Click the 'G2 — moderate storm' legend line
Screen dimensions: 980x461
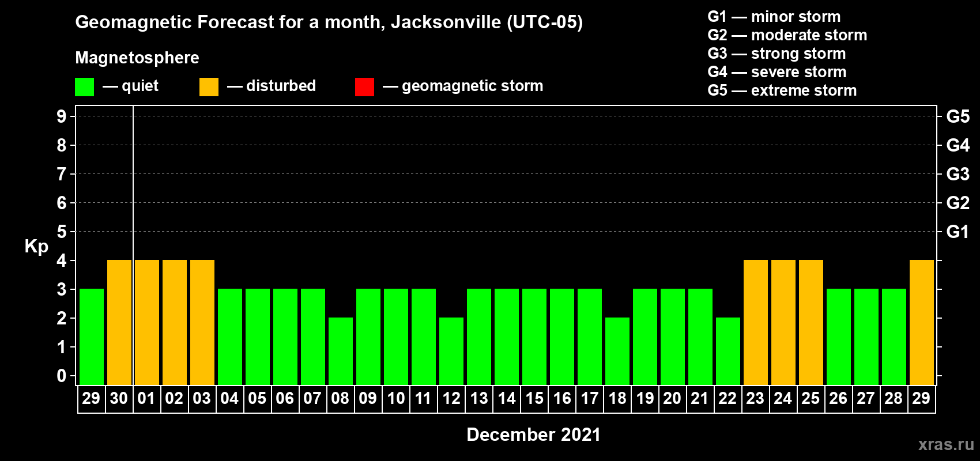pos(787,35)
